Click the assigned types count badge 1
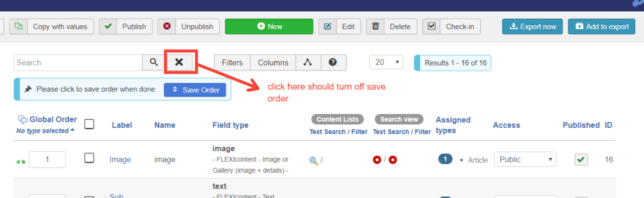 (445, 159)
